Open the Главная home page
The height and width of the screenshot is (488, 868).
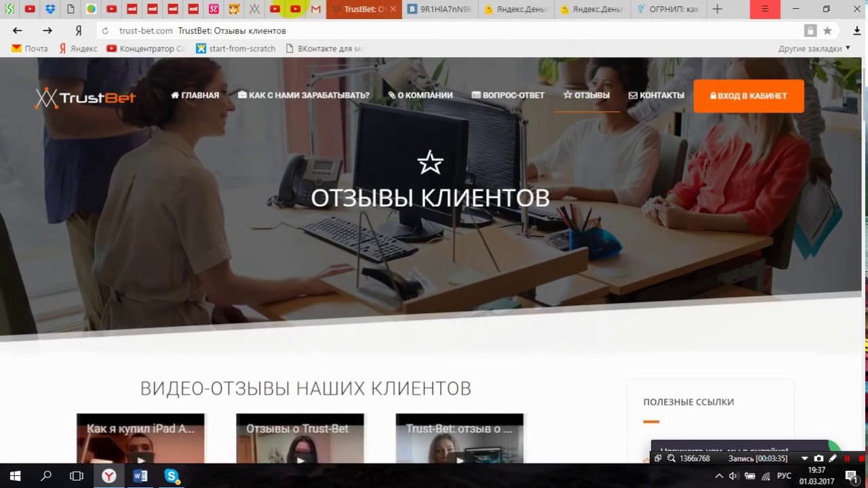pos(195,96)
